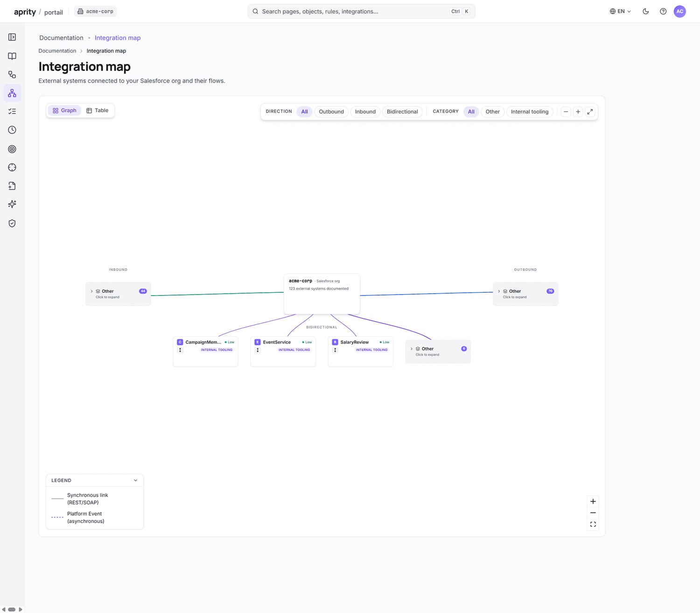
Task: Open the EN language dropdown
Action: point(620,11)
